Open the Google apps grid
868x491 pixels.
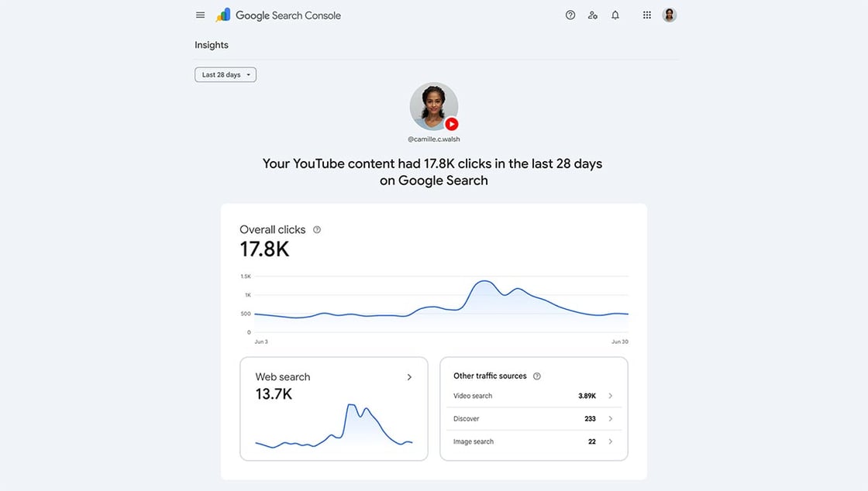click(646, 15)
